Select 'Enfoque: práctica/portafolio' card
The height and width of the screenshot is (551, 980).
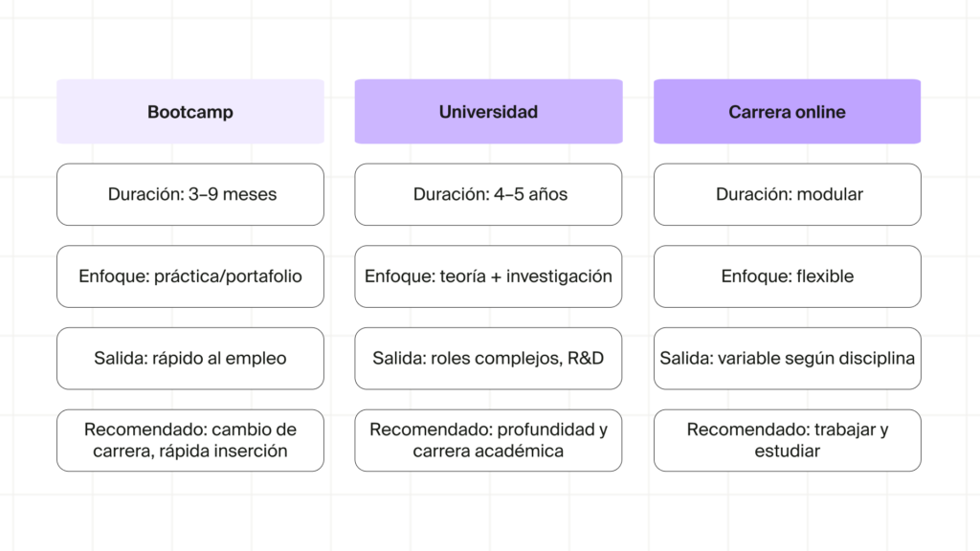(189, 276)
